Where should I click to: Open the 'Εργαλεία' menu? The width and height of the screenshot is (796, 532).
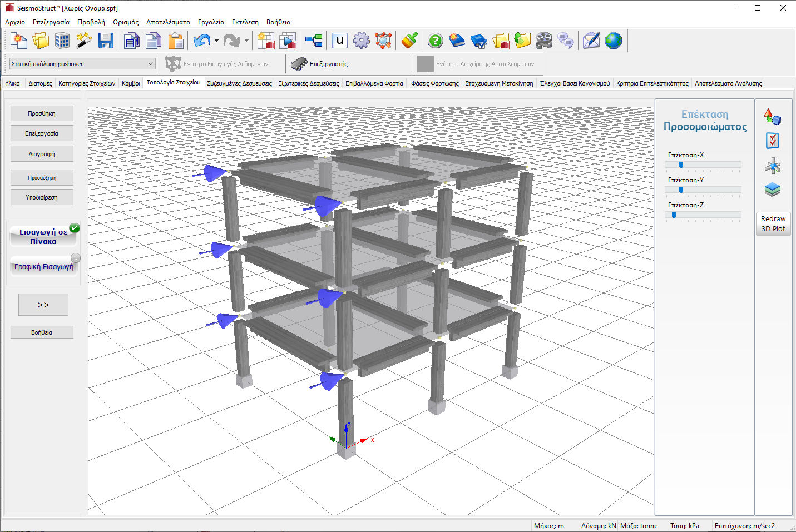click(x=211, y=22)
